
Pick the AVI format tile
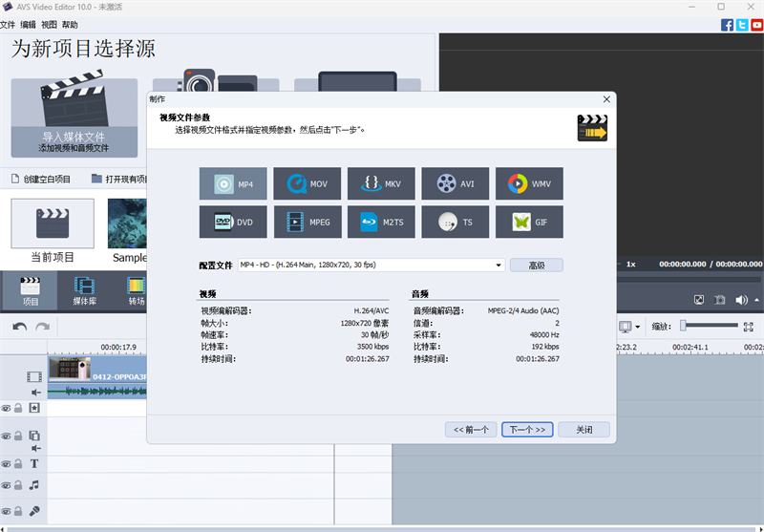[456, 183]
